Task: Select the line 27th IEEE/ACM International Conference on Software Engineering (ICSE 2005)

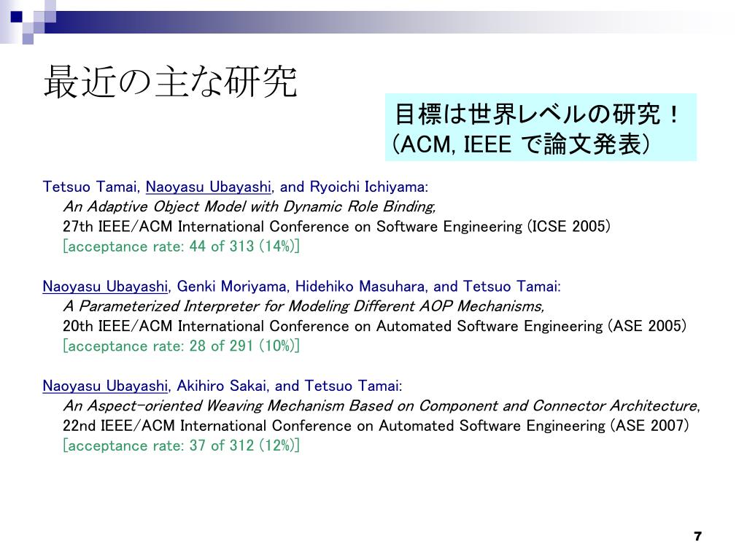Action: point(336,226)
